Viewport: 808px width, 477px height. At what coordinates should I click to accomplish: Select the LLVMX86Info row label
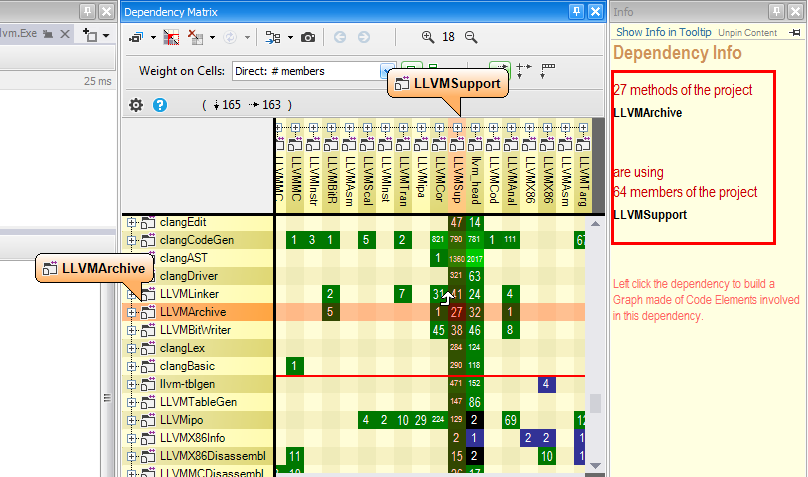tap(192, 438)
